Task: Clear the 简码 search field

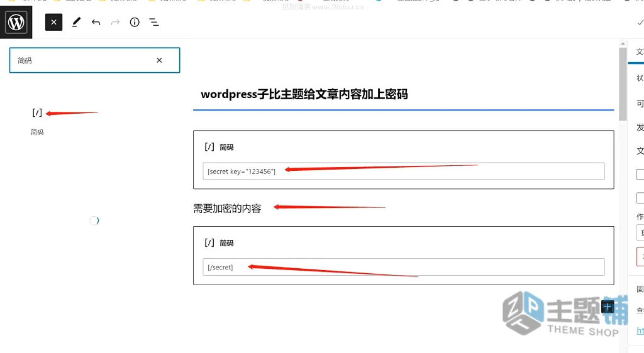Action: [x=159, y=60]
